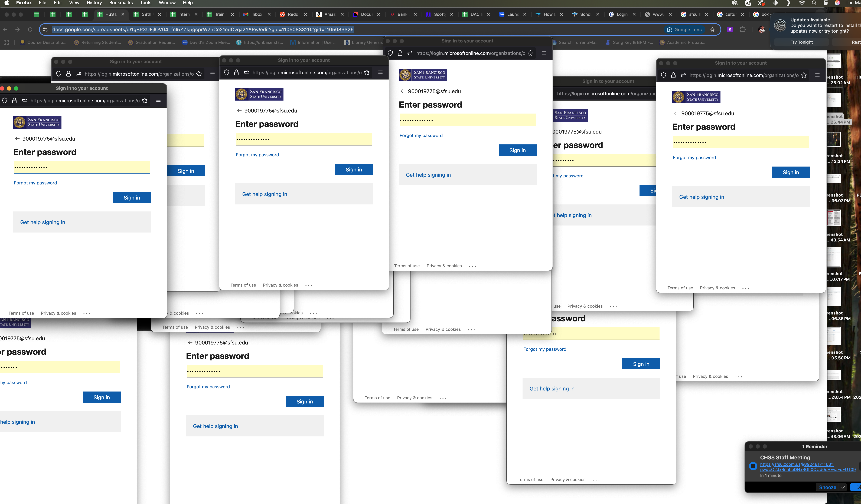Click the password field in the active sign-in window
861x504 pixels.
82,167
